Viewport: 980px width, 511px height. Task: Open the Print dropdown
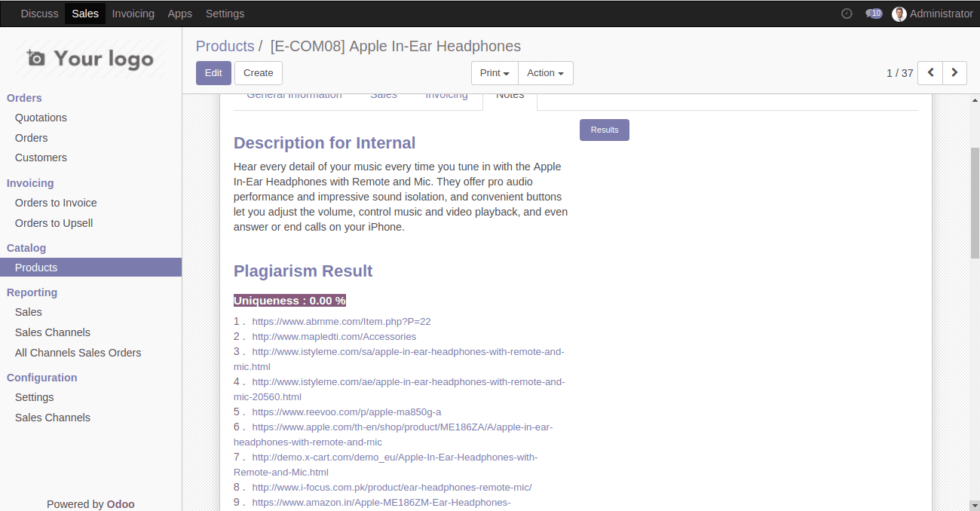point(495,73)
